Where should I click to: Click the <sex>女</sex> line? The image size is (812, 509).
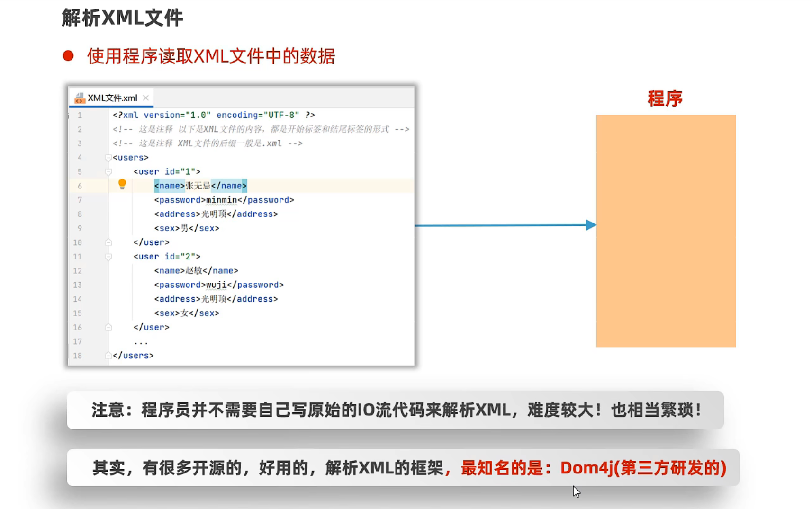(187, 313)
